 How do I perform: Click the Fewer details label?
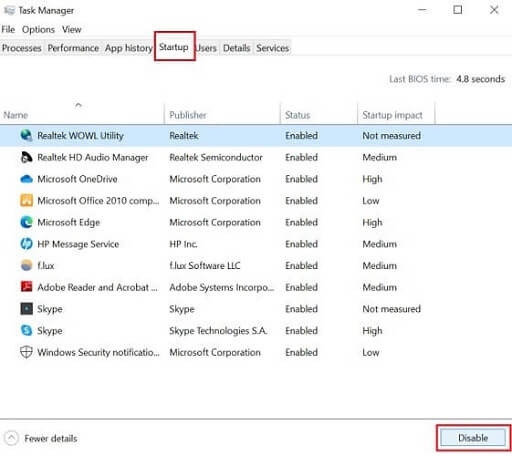point(51,438)
